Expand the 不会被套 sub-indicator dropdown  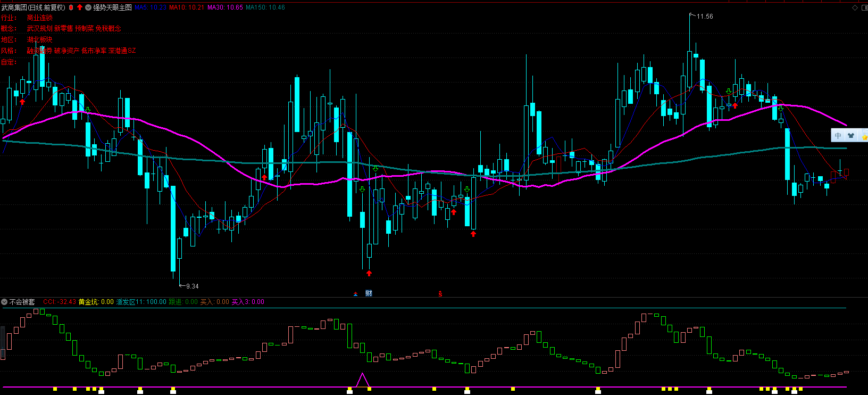(x=4, y=302)
